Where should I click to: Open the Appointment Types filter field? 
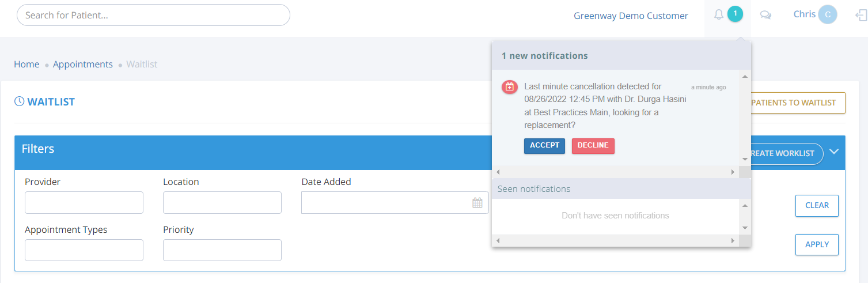coord(84,250)
